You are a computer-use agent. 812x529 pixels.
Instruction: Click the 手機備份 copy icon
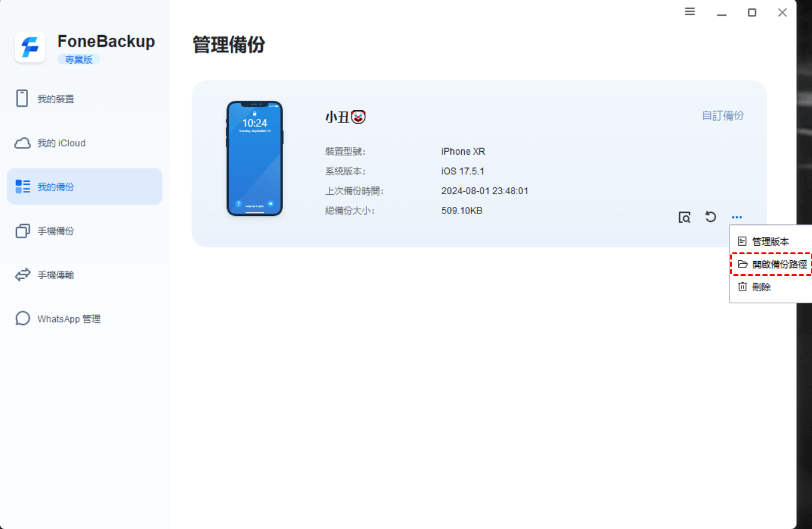point(22,231)
